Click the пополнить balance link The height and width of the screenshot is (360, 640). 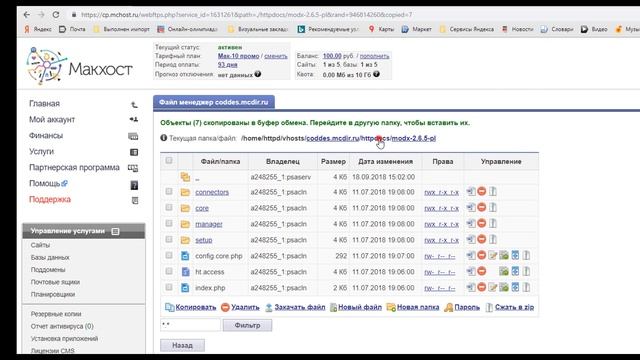374,56
